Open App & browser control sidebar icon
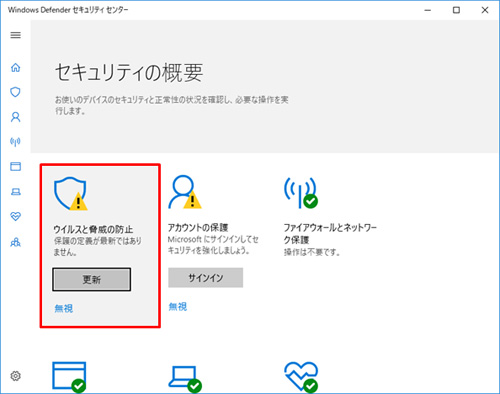Viewport: 500px width, 394px height. pyautogui.click(x=15, y=166)
